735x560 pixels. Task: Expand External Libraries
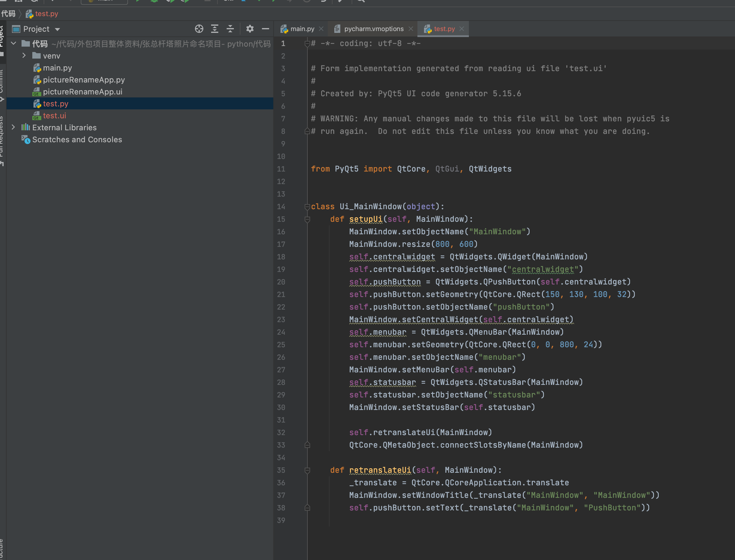click(x=13, y=127)
